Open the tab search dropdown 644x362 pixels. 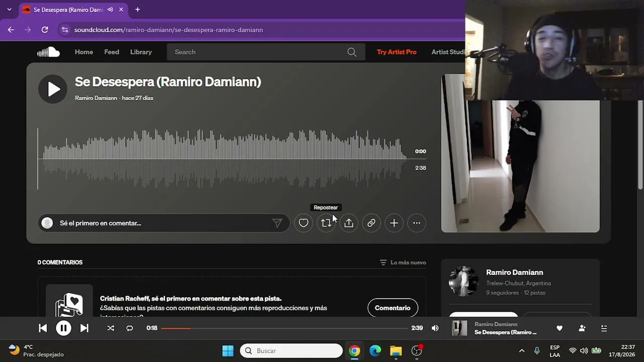9,10
